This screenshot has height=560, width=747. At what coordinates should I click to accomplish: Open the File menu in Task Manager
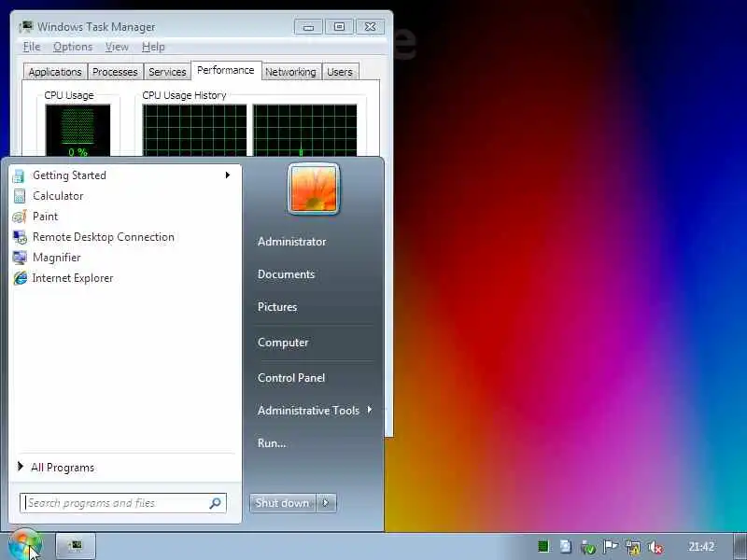(32, 47)
